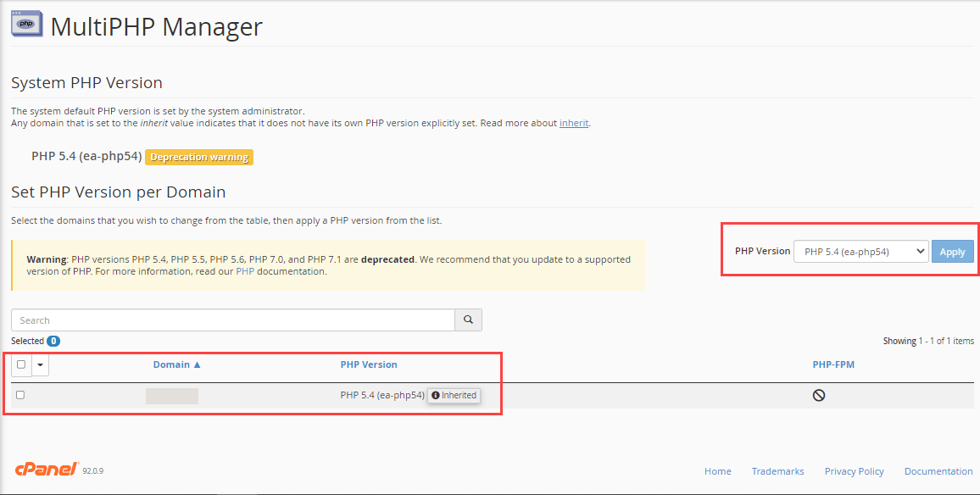The image size is (980, 495).
Task: Click the MultiPHP Manager php icon
Action: click(27, 24)
